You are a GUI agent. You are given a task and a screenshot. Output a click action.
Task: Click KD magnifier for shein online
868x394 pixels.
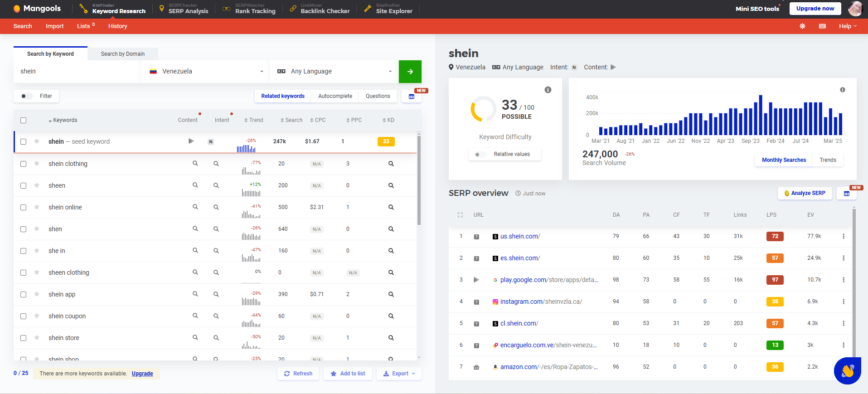[x=391, y=207]
